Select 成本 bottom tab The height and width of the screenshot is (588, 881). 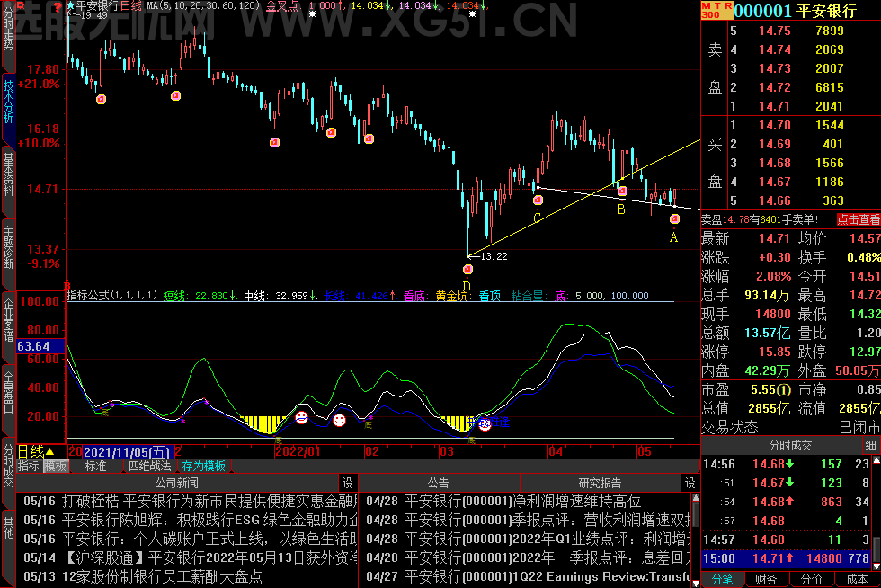(x=856, y=580)
